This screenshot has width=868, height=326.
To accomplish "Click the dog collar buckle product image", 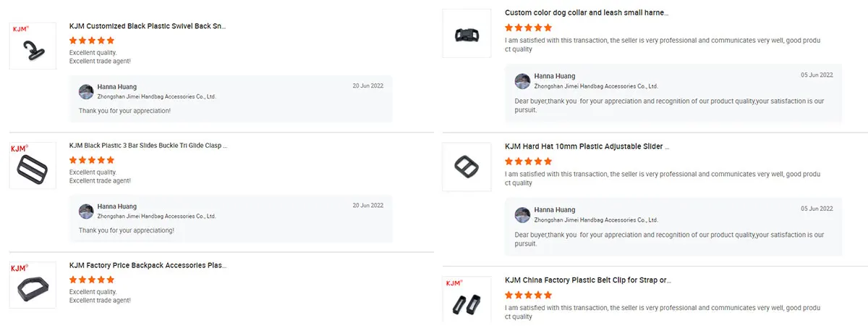I will (465, 33).
